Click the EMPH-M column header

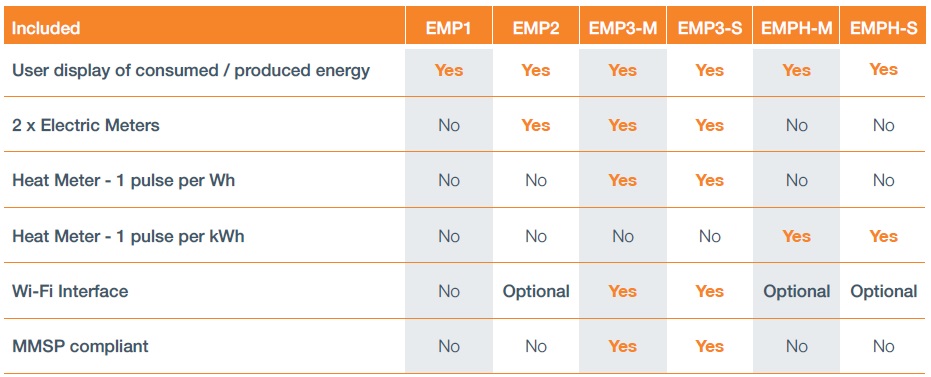coord(796,28)
